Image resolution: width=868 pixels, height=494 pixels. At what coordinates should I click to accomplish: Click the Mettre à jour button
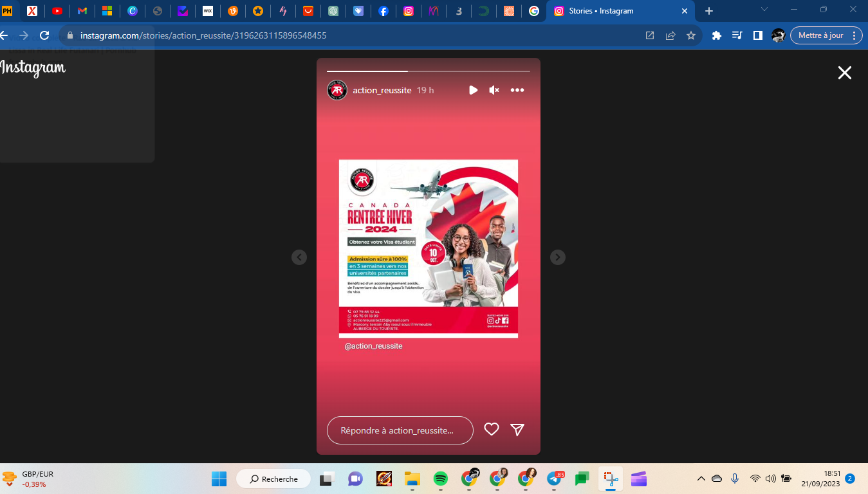[x=826, y=35]
